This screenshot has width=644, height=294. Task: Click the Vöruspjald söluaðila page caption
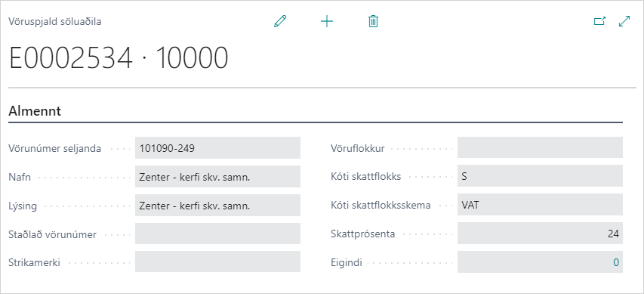click(55, 21)
